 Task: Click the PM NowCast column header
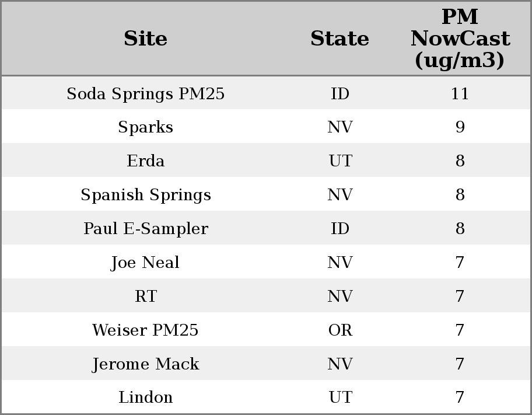460,39
